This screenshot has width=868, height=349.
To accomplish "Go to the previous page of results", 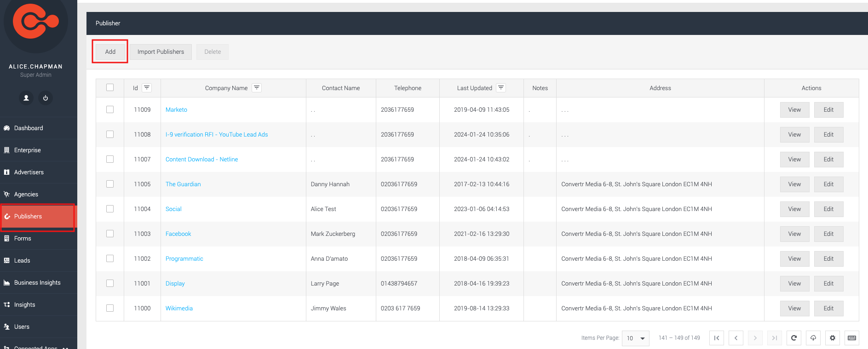I will click(736, 338).
